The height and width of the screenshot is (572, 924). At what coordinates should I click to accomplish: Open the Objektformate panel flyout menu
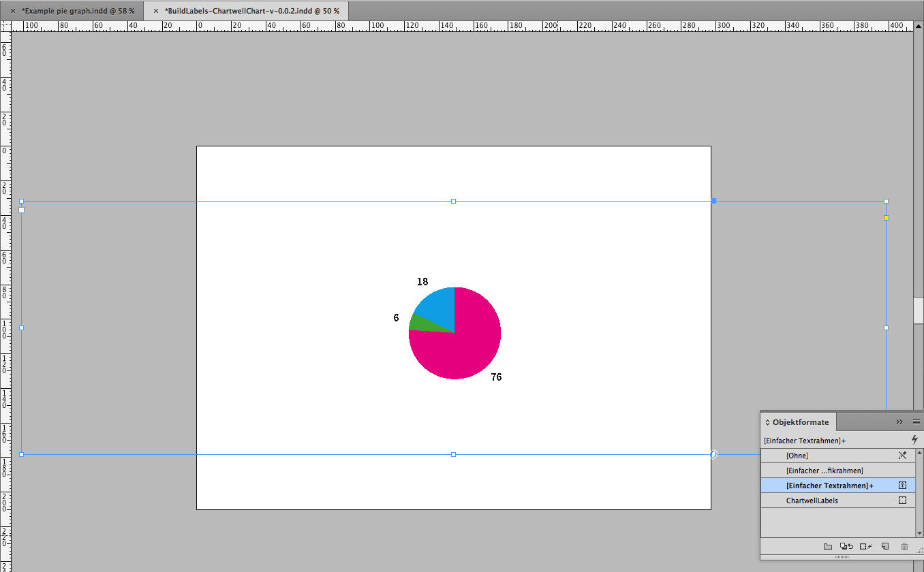click(917, 422)
